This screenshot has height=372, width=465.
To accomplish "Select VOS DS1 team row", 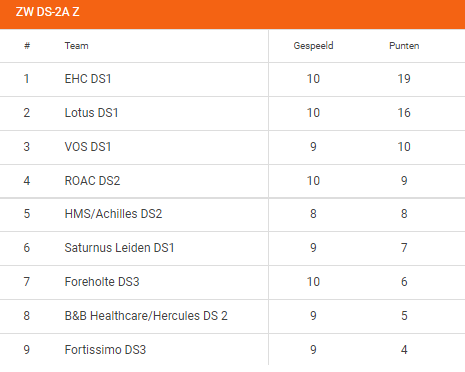I will click(x=232, y=147).
